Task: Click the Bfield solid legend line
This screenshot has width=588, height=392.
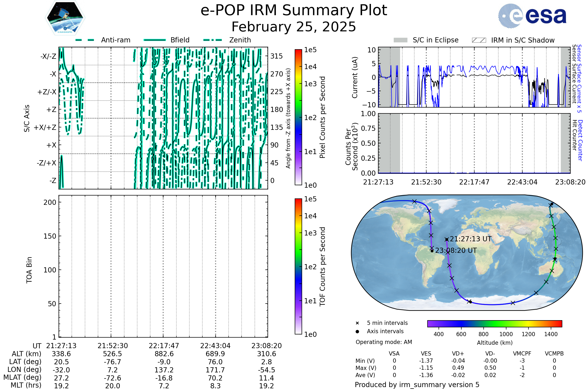Action: (x=155, y=40)
